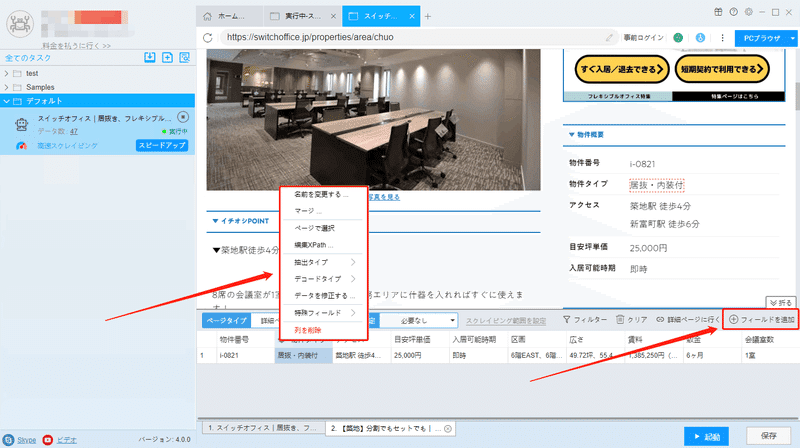
Task: Click the new task plus icon
Action: 167,57
